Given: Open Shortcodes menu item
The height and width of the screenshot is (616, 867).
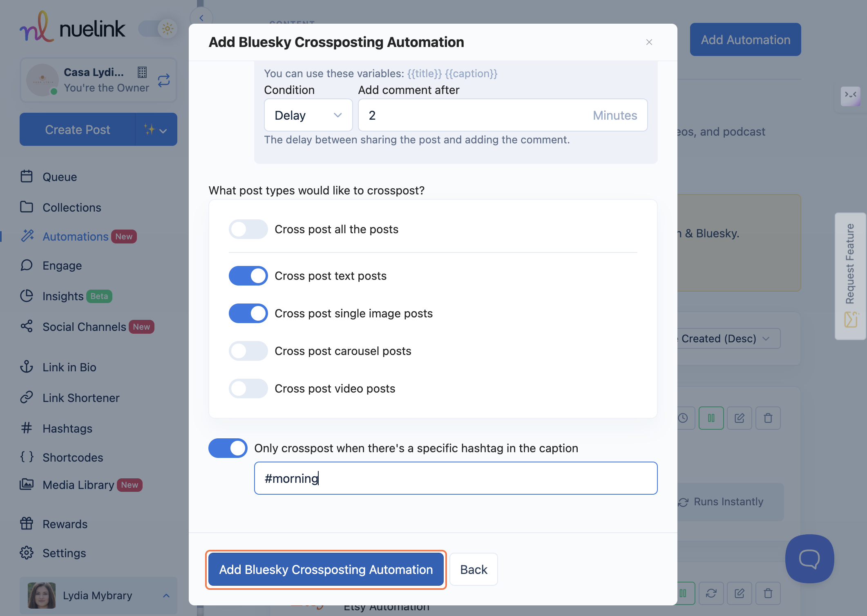Looking at the screenshot, I should (x=73, y=458).
